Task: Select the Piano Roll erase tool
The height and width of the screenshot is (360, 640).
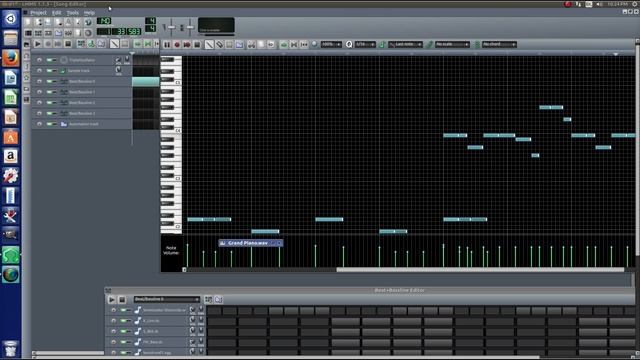Action: coord(220,44)
